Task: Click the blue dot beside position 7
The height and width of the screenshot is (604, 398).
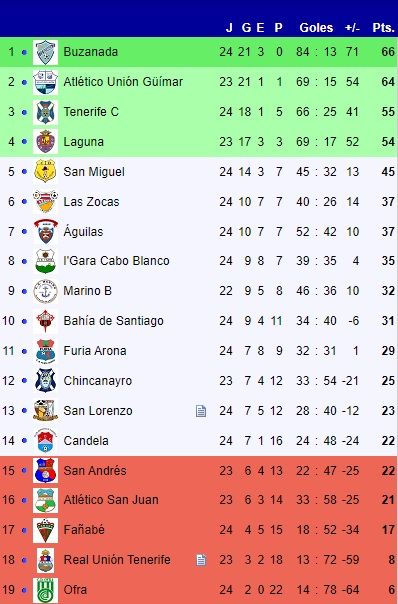Action: [x=24, y=232]
